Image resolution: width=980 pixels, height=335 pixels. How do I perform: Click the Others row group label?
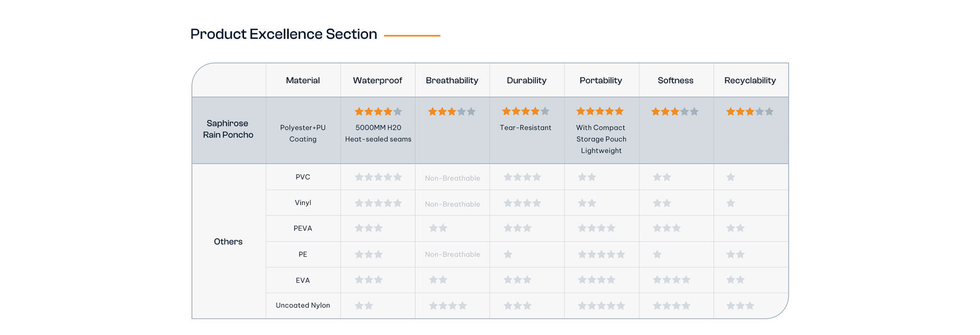tap(228, 242)
